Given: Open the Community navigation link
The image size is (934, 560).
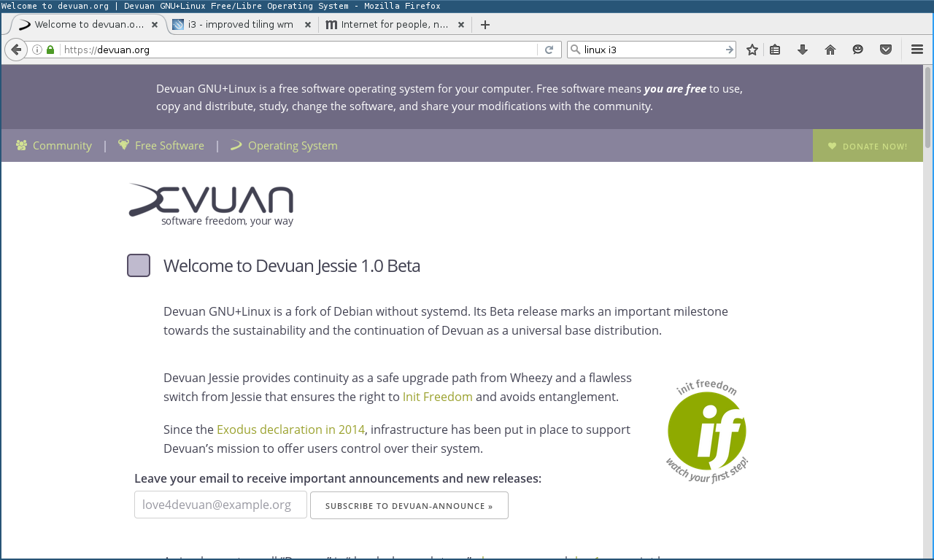Looking at the screenshot, I should (62, 145).
